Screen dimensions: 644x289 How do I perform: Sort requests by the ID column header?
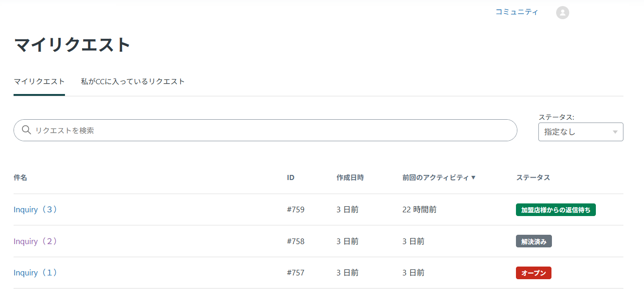coord(290,177)
